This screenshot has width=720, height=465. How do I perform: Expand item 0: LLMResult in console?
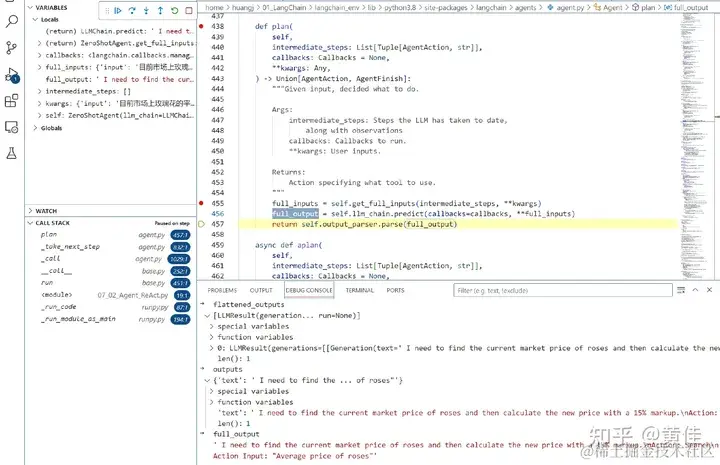point(212,348)
